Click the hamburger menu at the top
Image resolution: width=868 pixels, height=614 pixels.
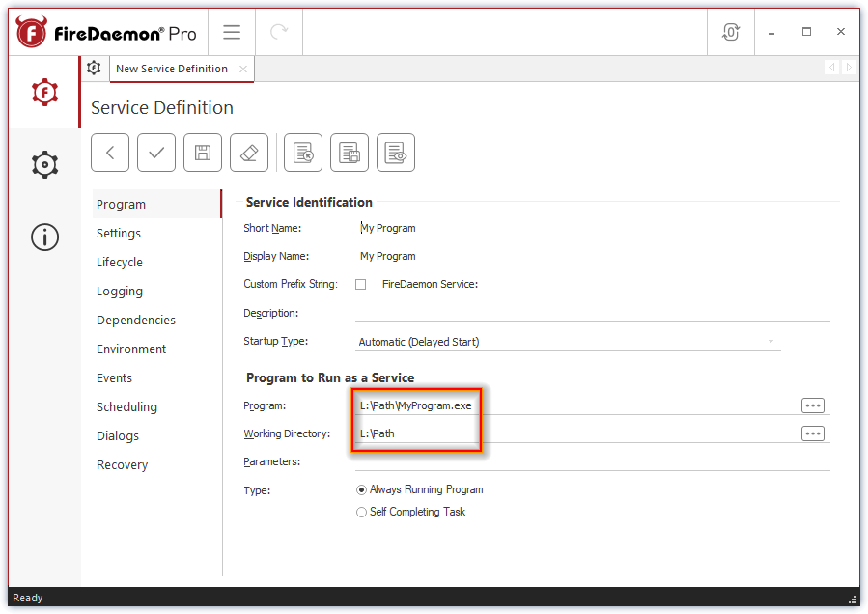pos(232,31)
